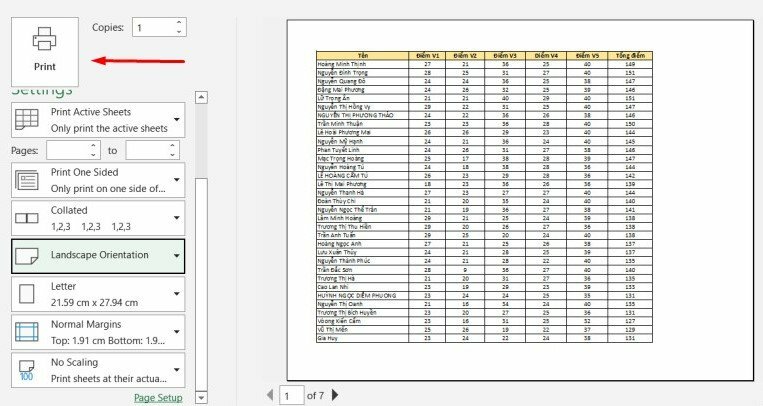Open the Letter paper size dropdown

click(98, 294)
